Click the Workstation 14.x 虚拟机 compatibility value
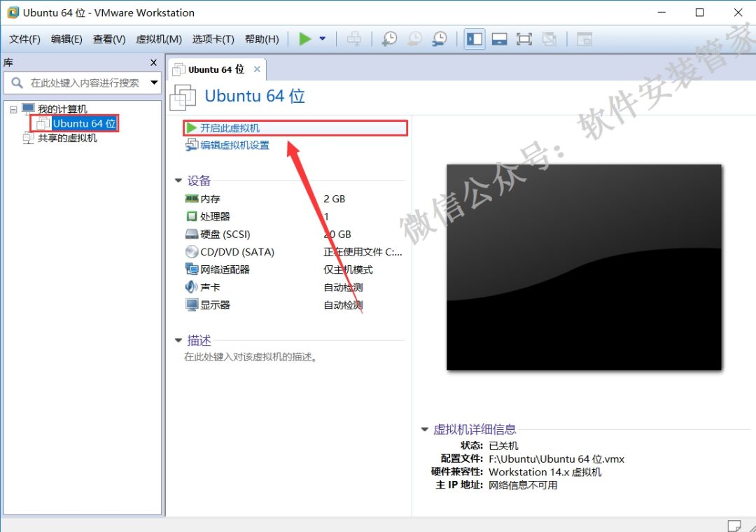 (545, 472)
